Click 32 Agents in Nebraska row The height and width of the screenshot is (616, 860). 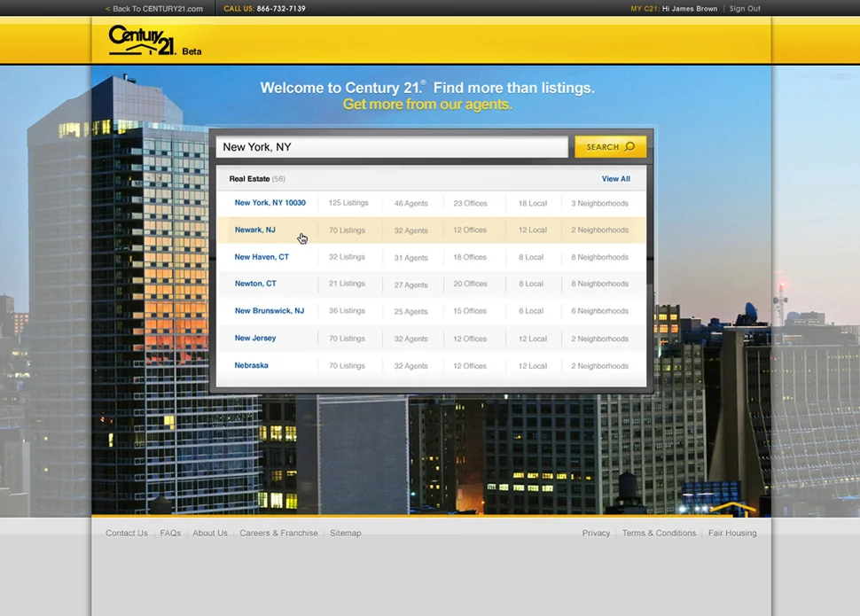pos(410,366)
